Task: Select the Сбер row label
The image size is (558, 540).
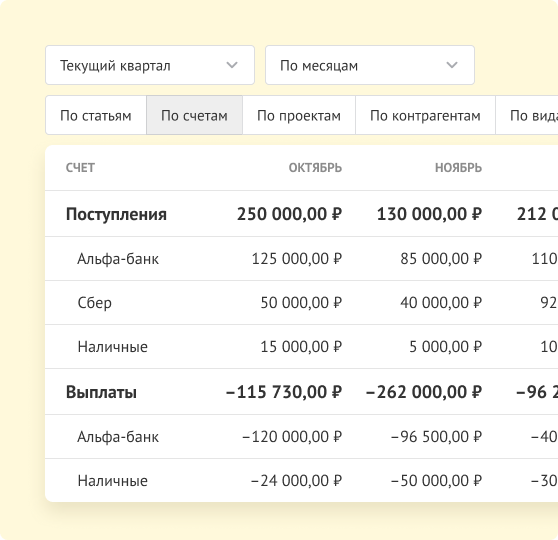Action: (x=95, y=303)
